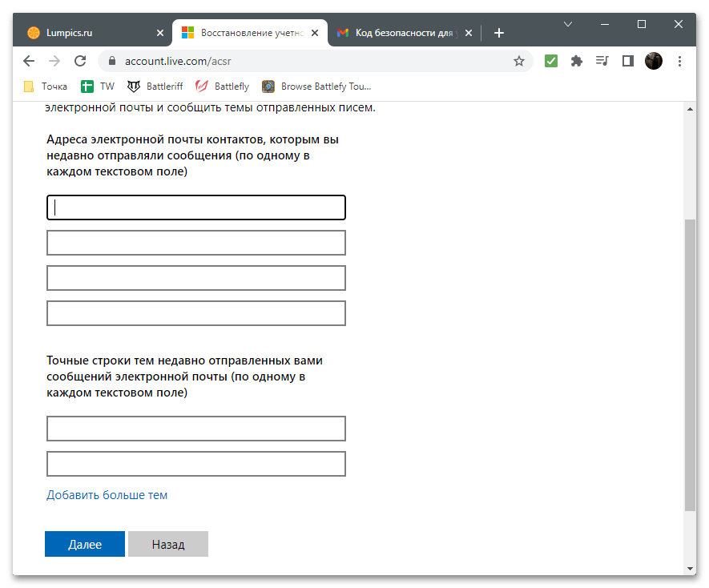
Task: Expand the tab search dropdown chevron
Action: [x=568, y=24]
